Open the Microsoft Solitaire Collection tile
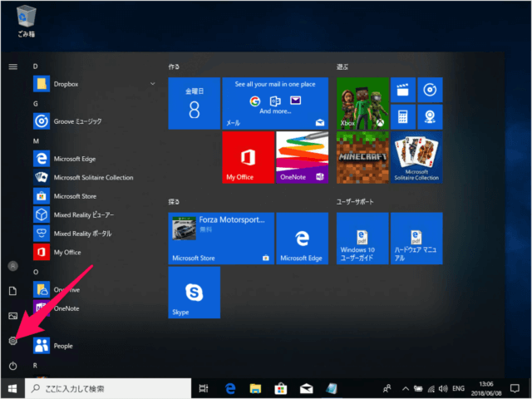 pos(416,157)
